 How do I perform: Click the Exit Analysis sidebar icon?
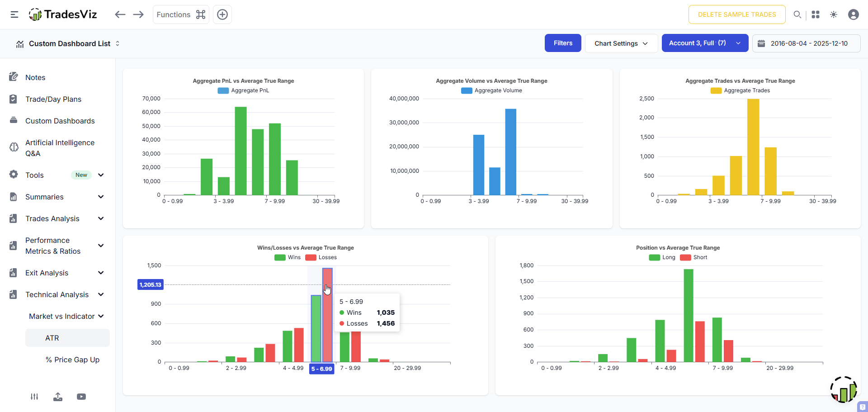(13, 273)
